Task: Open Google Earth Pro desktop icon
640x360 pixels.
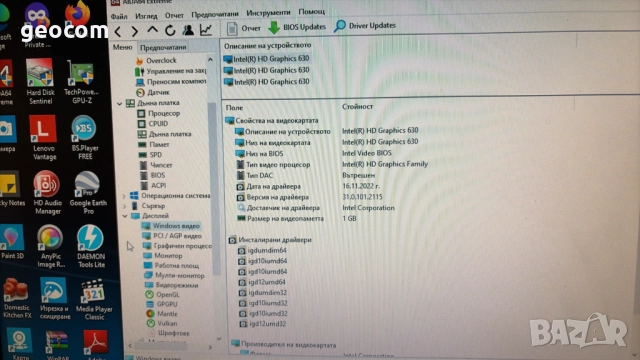Action: (87, 193)
